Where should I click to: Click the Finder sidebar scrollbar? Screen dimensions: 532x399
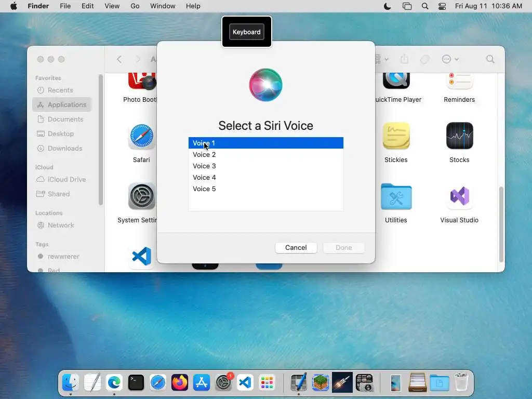[100, 140]
